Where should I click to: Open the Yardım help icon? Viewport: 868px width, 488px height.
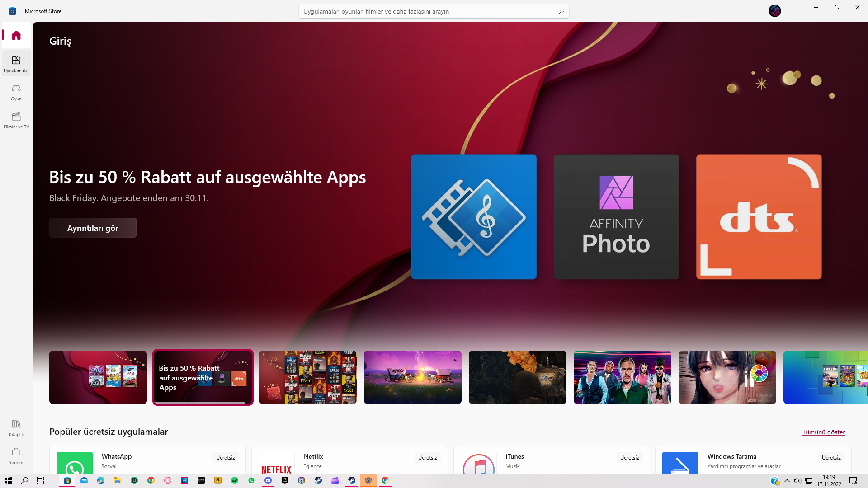click(16, 455)
